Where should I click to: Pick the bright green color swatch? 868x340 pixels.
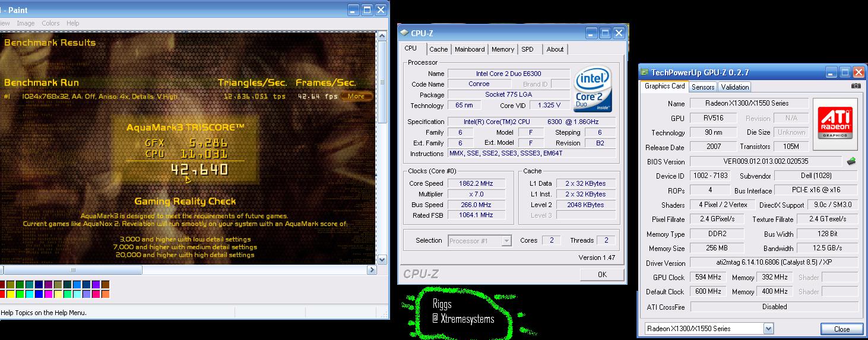point(20,294)
